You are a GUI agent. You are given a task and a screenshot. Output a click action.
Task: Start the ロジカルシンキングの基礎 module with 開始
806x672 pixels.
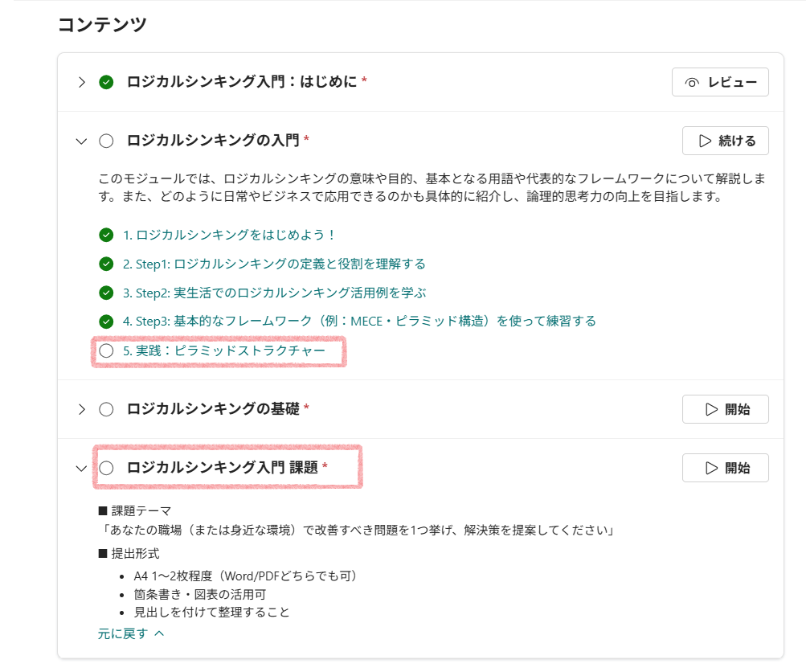[726, 409]
